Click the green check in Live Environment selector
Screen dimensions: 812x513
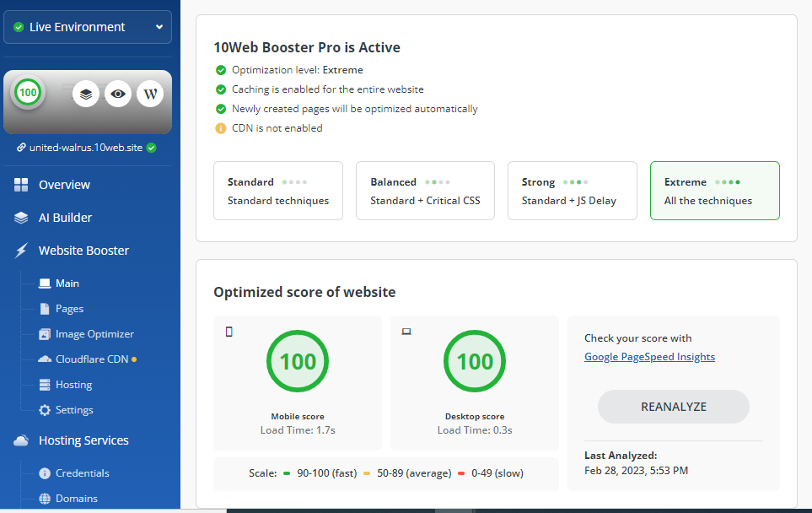point(19,27)
